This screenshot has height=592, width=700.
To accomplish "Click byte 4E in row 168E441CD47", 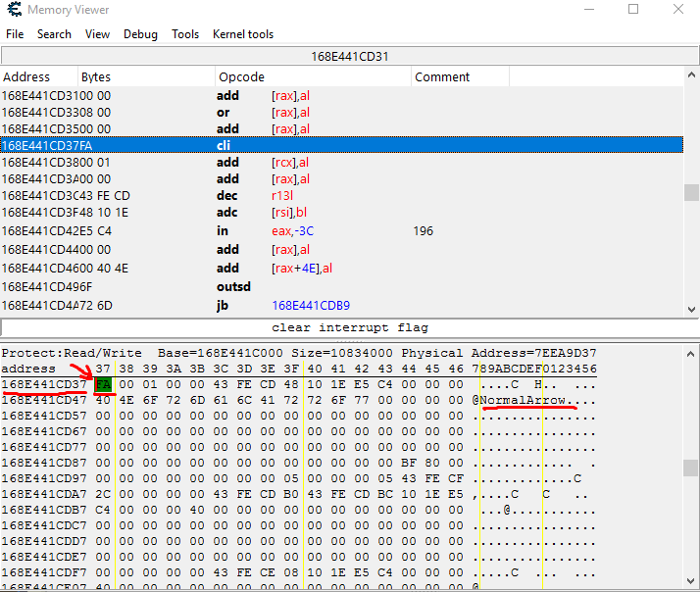I will click(126, 400).
